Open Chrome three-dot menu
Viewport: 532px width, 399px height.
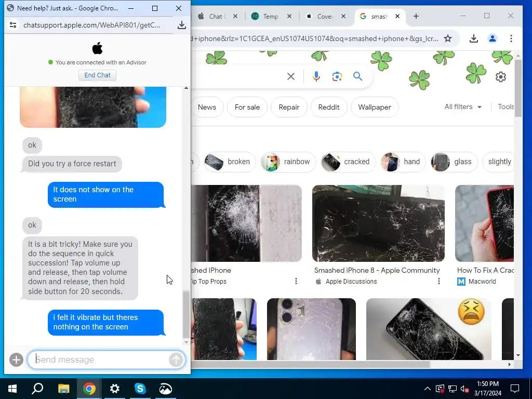pos(511,38)
